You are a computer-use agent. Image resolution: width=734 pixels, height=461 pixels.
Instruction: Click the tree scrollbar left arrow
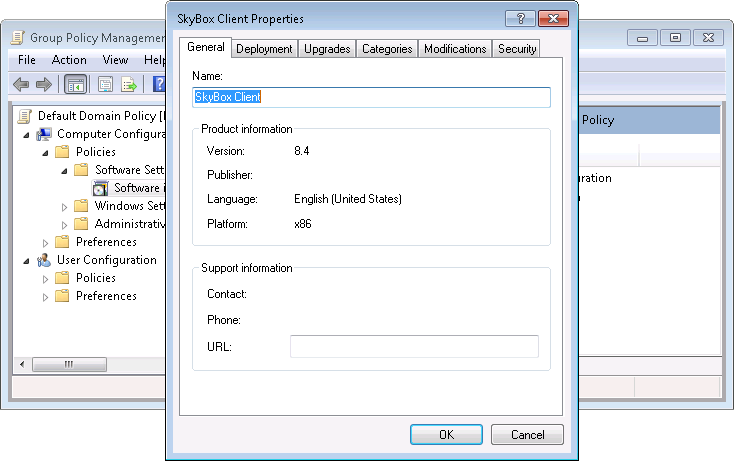[22, 364]
